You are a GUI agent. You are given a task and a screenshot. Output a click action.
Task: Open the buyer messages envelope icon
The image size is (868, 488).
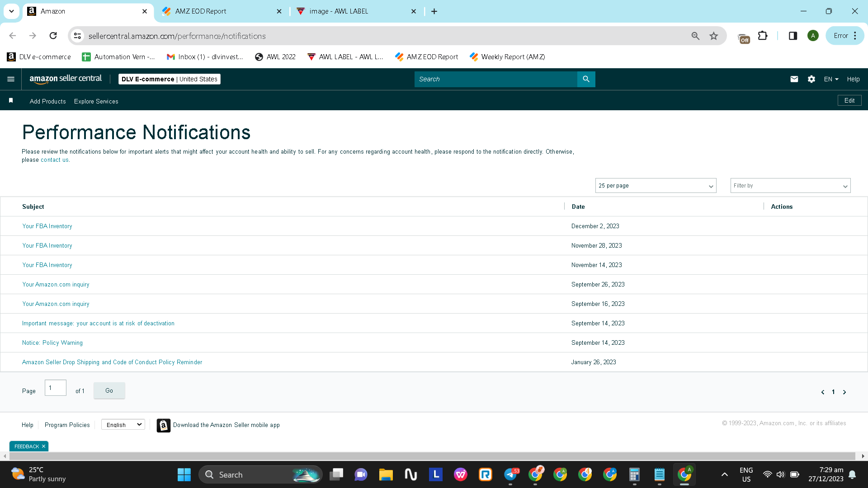tap(794, 79)
